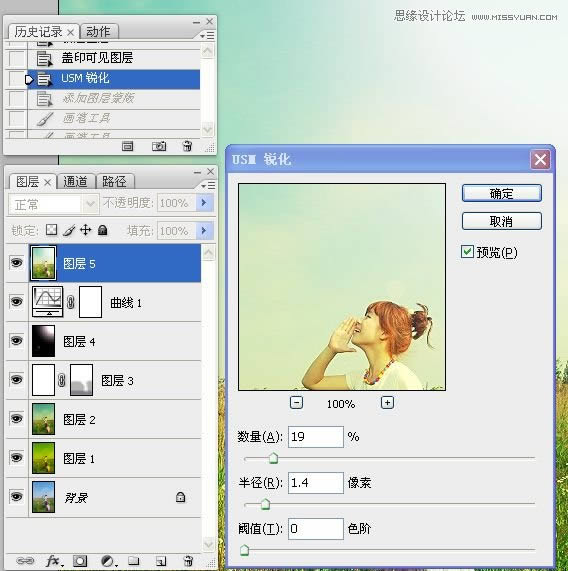Create a new snapshot with the camera icon
The height and width of the screenshot is (571, 568).
pyautogui.click(x=159, y=146)
